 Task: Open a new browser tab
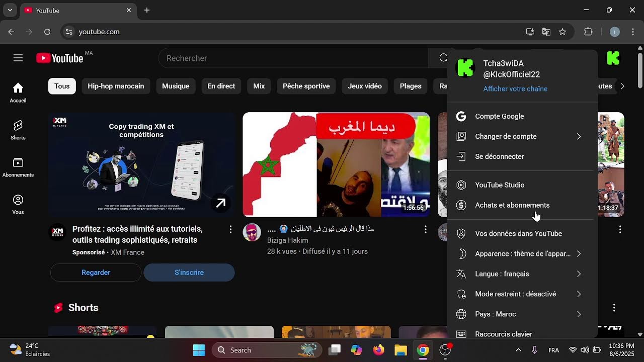[147, 10]
